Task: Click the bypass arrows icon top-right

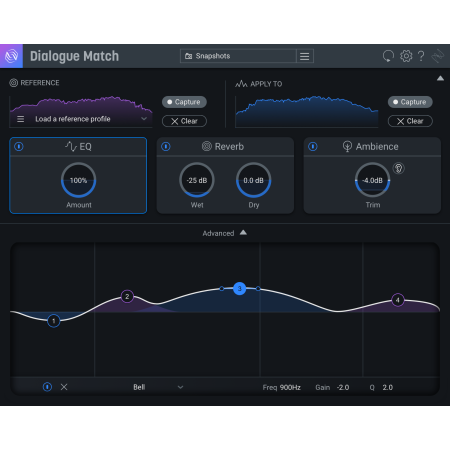Action: (437, 56)
